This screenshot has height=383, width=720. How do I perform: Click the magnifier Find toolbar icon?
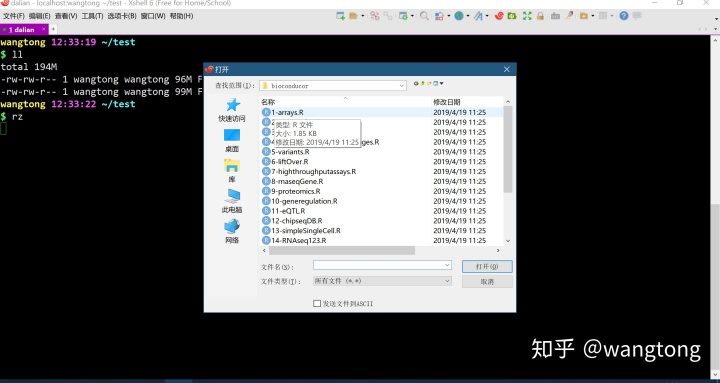[424, 16]
